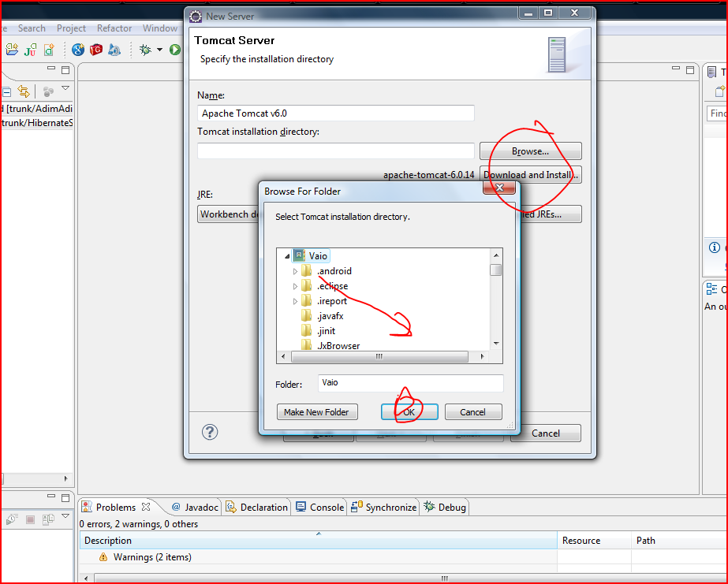The height and width of the screenshot is (584, 728).
Task: Open Package Explorer view menu triangle
Action: (x=65, y=87)
